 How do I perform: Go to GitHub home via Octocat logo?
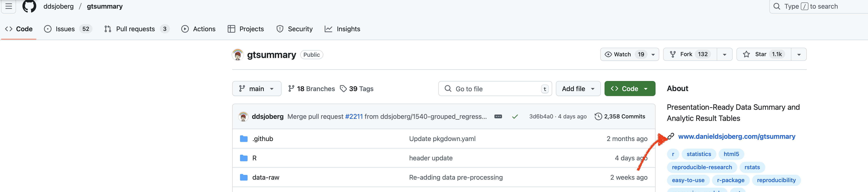29,6
